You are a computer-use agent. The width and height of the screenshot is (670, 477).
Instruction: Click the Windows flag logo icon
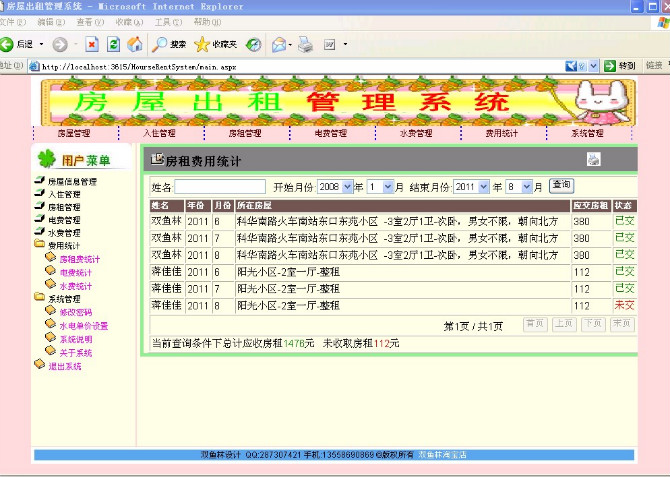pos(663,23)
